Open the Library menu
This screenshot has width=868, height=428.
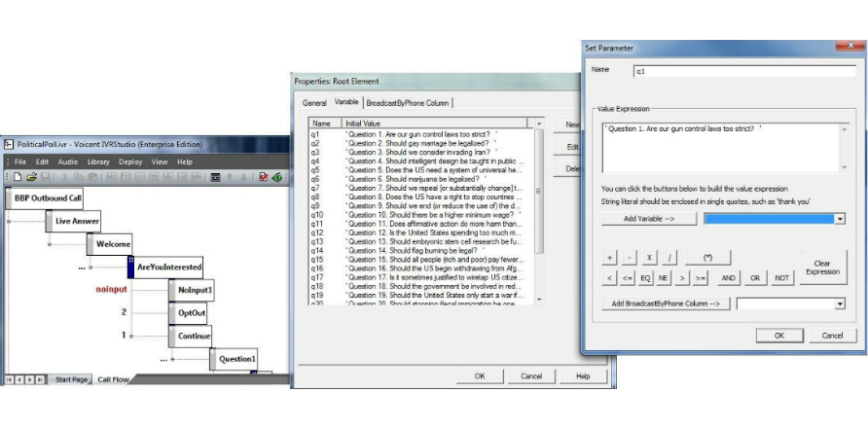tap(98, 162)
